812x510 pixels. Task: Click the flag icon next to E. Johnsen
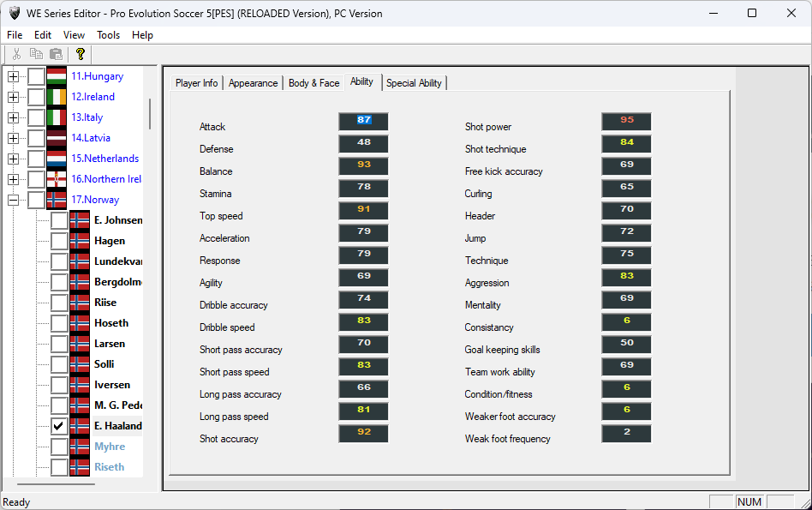[80, 220]
